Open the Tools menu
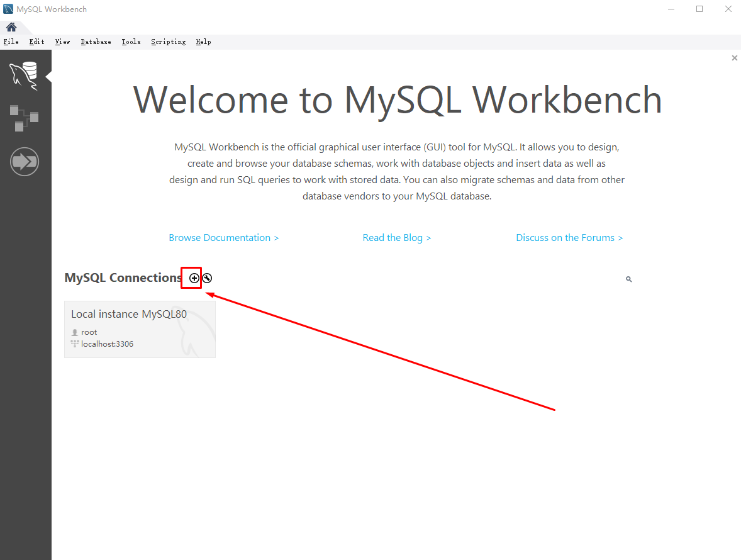This screenshot has height=560, width=741. [x=131, y=42]
